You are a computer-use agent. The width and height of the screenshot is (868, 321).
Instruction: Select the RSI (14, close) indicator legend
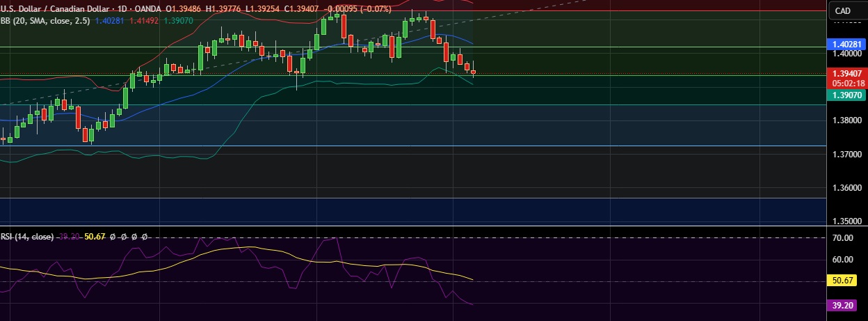click(27, 237)
